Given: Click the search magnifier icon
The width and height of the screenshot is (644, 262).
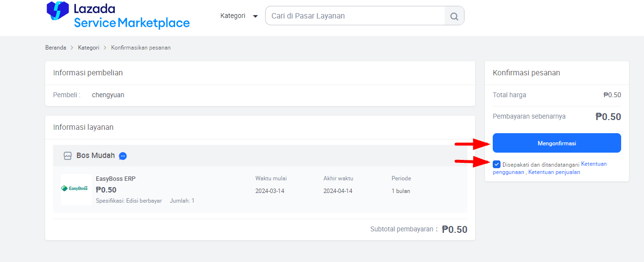Looking at the screenshot, I should click(454, 16).
